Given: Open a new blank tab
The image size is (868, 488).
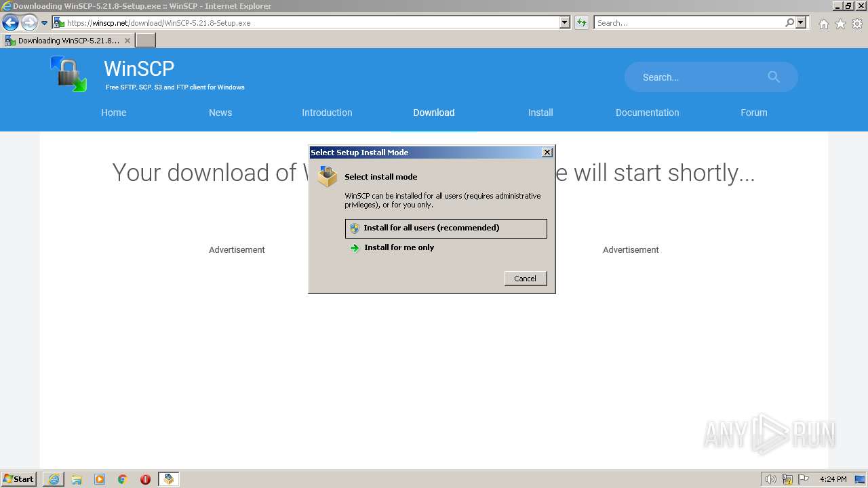Looking at the screenshot, I should (146, 41).
